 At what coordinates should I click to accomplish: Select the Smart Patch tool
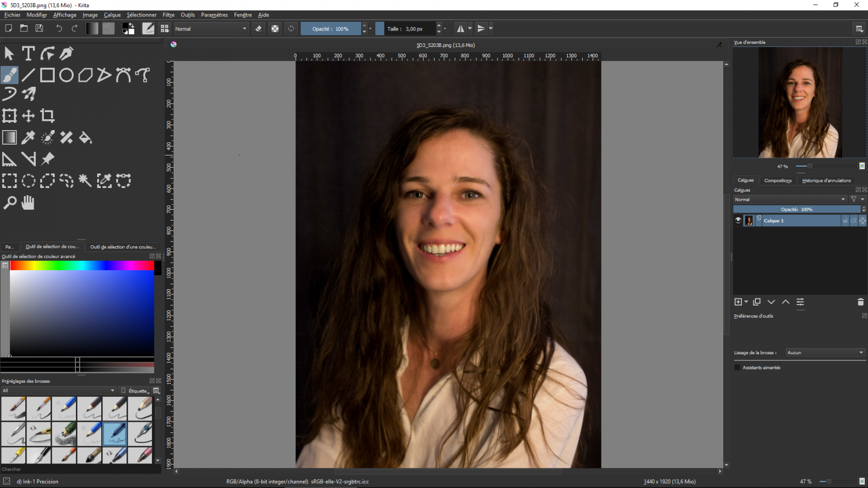point(67,137)
